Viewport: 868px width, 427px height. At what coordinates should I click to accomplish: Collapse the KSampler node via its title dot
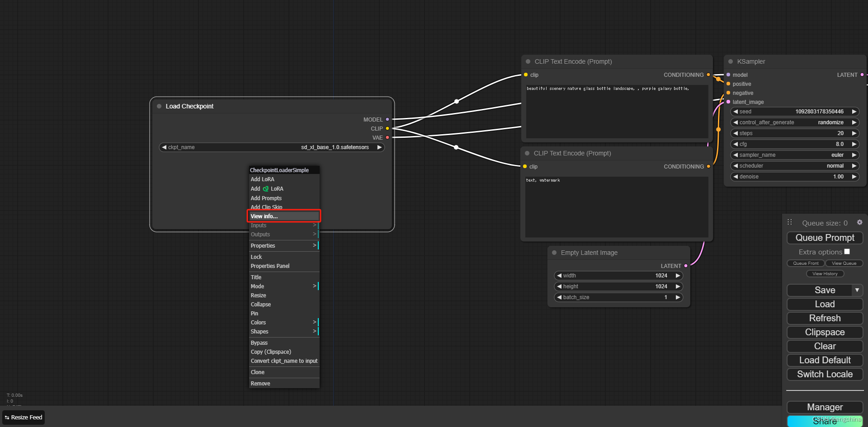pos(731,61)
